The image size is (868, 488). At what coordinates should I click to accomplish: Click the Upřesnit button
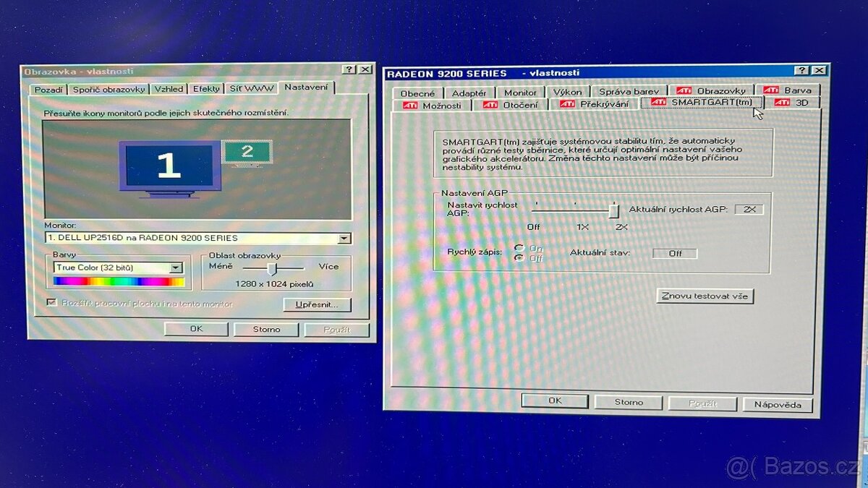tap(317, 304)
